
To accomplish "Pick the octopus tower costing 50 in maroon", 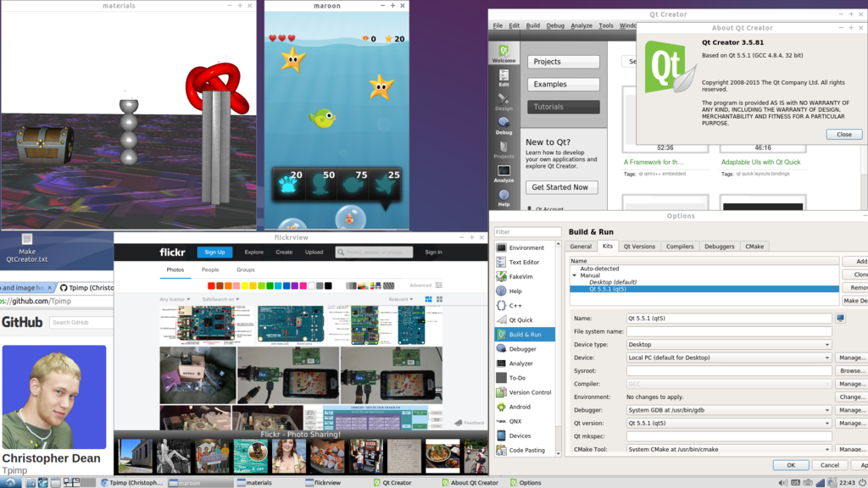I will coord(321,184).
